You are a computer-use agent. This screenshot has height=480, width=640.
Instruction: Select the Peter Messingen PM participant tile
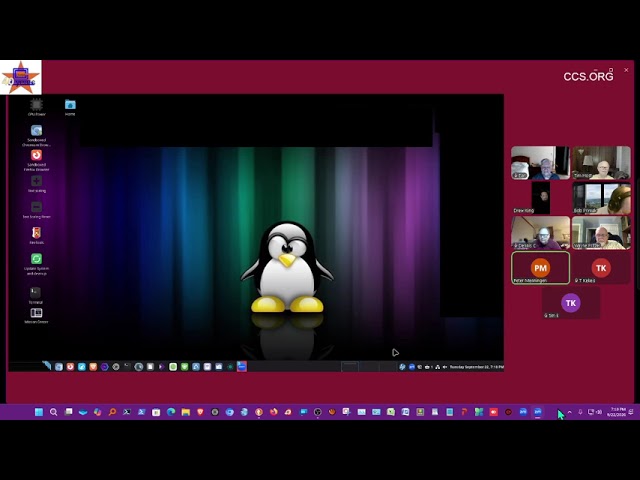click(x=540, y=268)
